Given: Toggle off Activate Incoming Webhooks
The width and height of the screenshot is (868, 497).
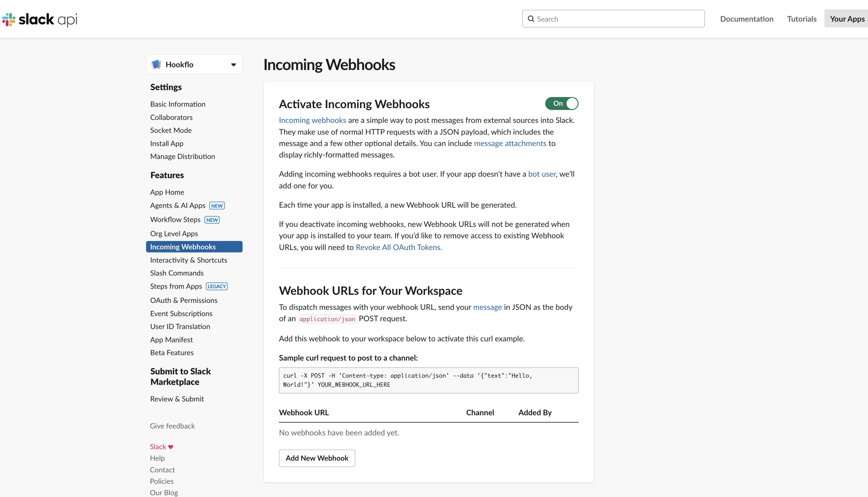Looking at the screenshot, I should pos(562,103).
